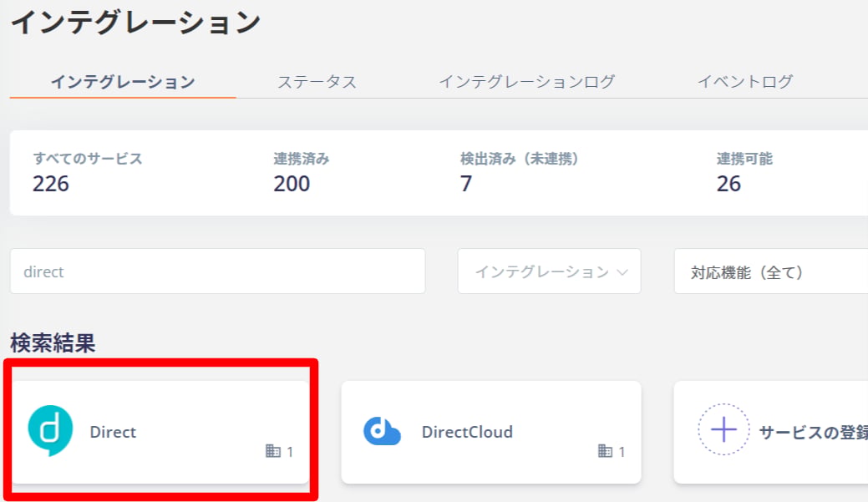Click the building icon on the Direct card
The image size is (868, 502).
coord(273,451)
